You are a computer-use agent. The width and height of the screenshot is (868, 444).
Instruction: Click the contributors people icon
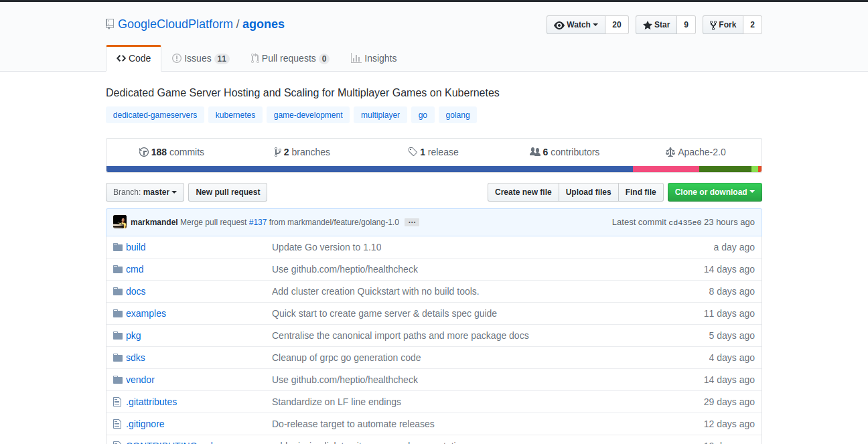tap(534, 152)
